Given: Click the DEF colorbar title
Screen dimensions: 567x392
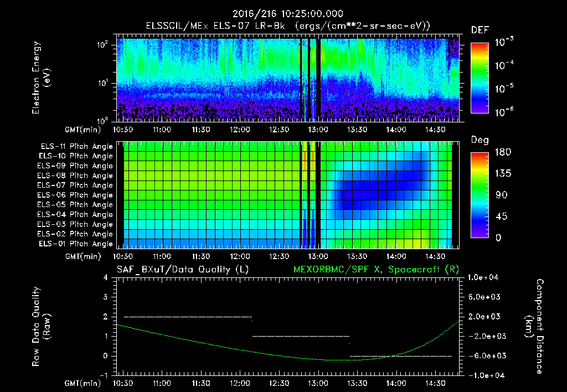Looking at the screenshot, I should tap(480, 30).
